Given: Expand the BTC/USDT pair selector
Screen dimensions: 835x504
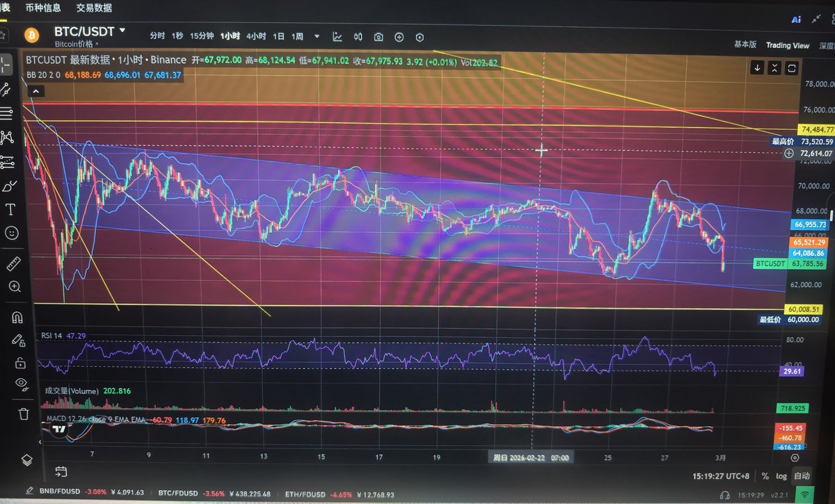Looking at the screenshot, I should (90, 31).
